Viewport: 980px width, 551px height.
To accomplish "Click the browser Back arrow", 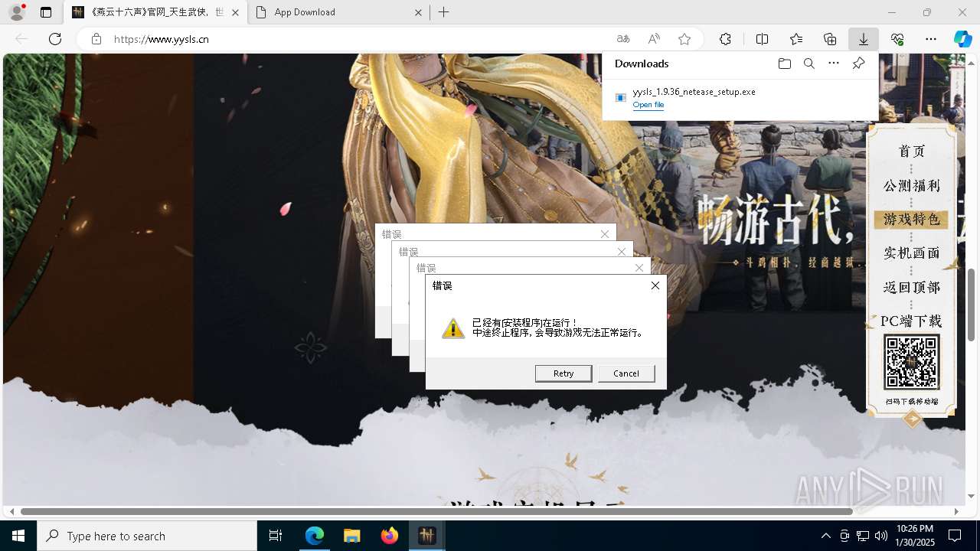I will (21, 39).
